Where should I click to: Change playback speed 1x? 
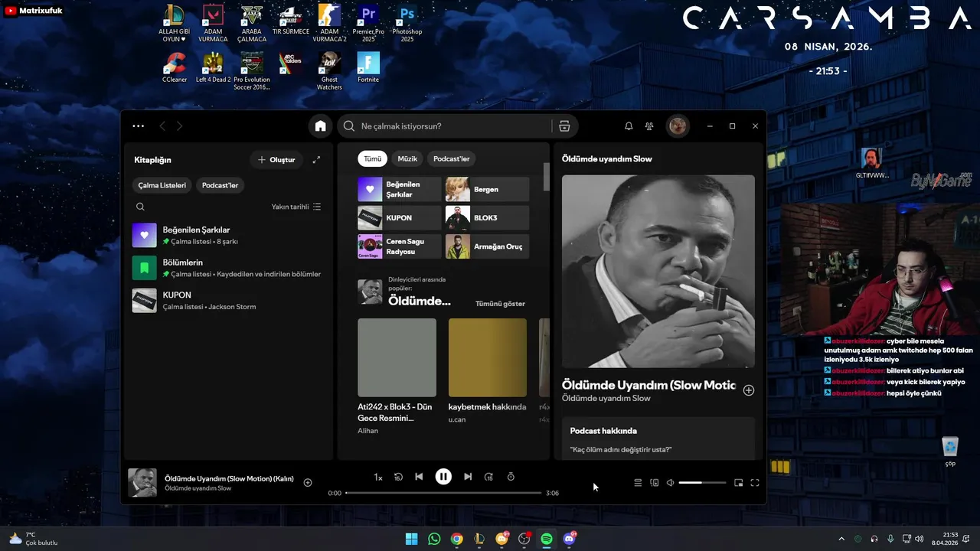(378, 478)
